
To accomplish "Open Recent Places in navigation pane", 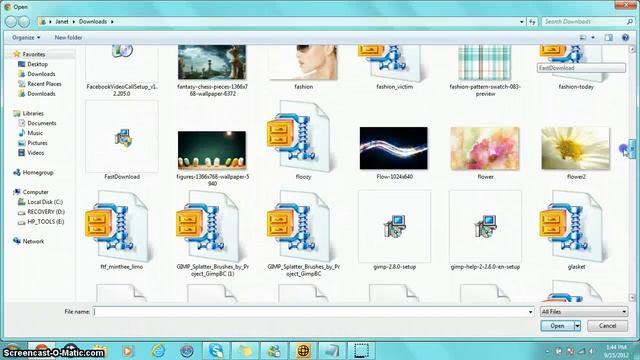I will point(44,84).
